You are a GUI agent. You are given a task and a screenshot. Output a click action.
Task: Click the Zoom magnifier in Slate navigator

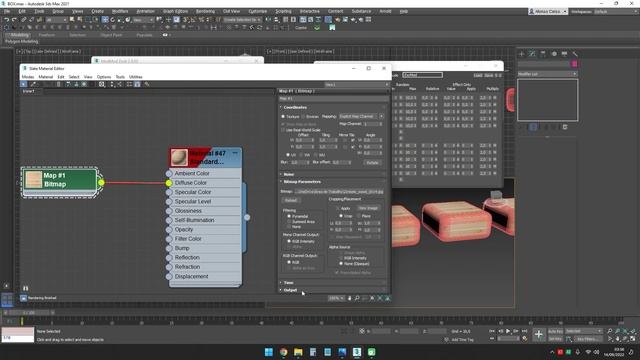pyautogui.click(x=357, y=298)
